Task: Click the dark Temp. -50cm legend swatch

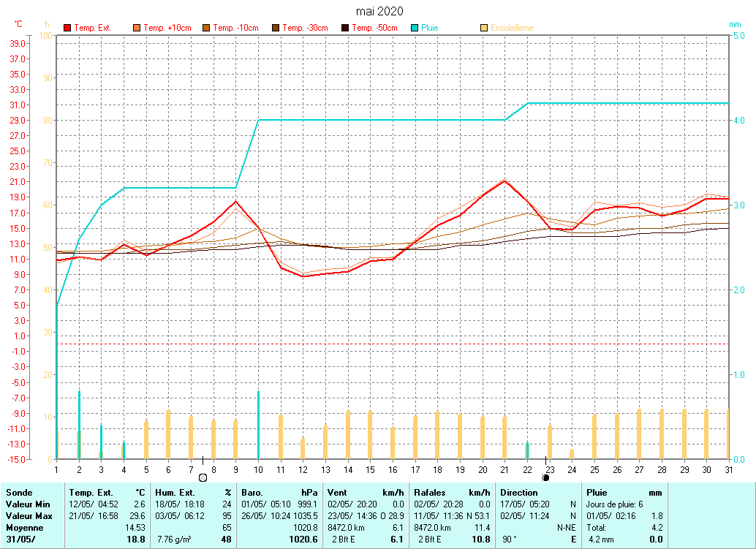Action: (345, 28)
